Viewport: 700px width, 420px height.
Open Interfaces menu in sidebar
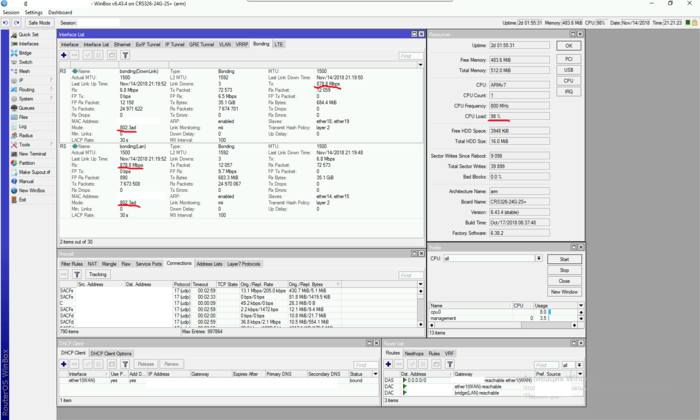[29, 44]
